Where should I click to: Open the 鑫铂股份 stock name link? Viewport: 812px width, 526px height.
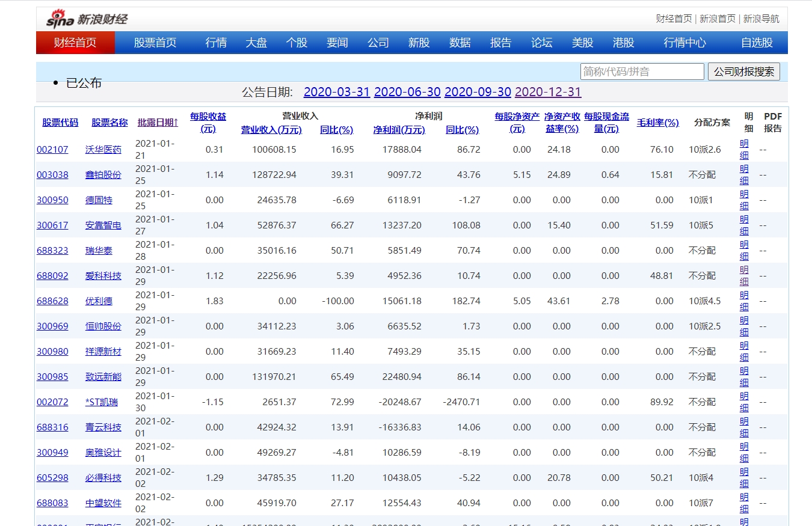103,175
